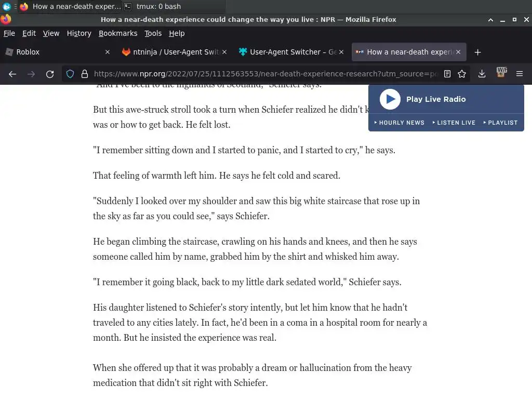Open the Firefox hamburger menu
The image size is (532, 399).
click(520, 74)
